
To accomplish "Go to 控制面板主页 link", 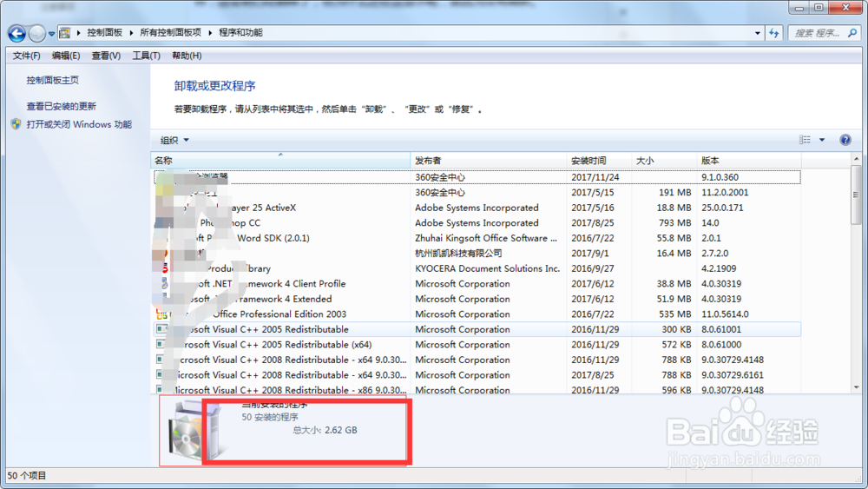I will coord(53,80).
